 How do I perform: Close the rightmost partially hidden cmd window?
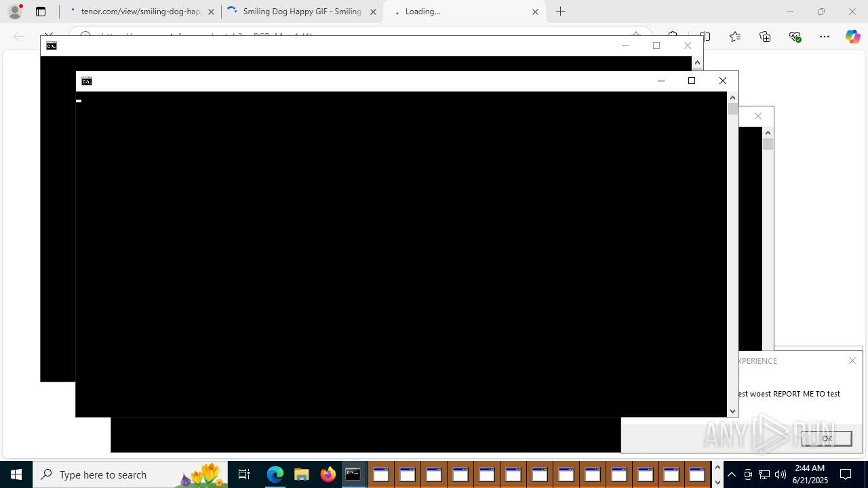[x=758, y=116]
